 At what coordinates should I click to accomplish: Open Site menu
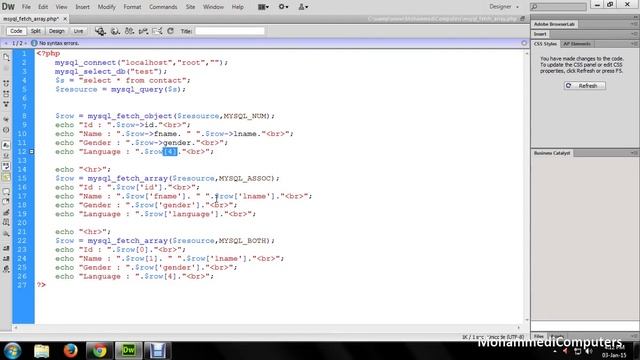click(x=190, y=7)
